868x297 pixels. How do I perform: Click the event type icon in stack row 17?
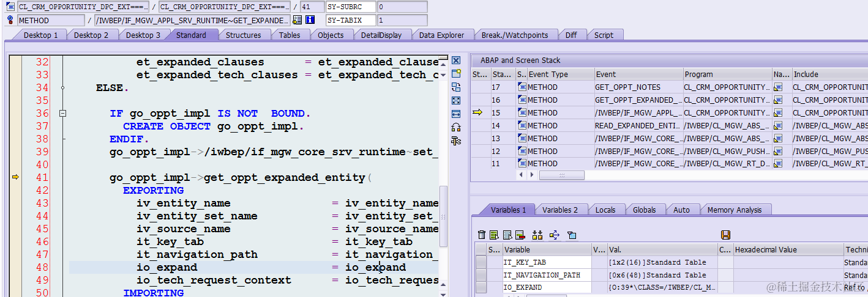tap(522, 87)
